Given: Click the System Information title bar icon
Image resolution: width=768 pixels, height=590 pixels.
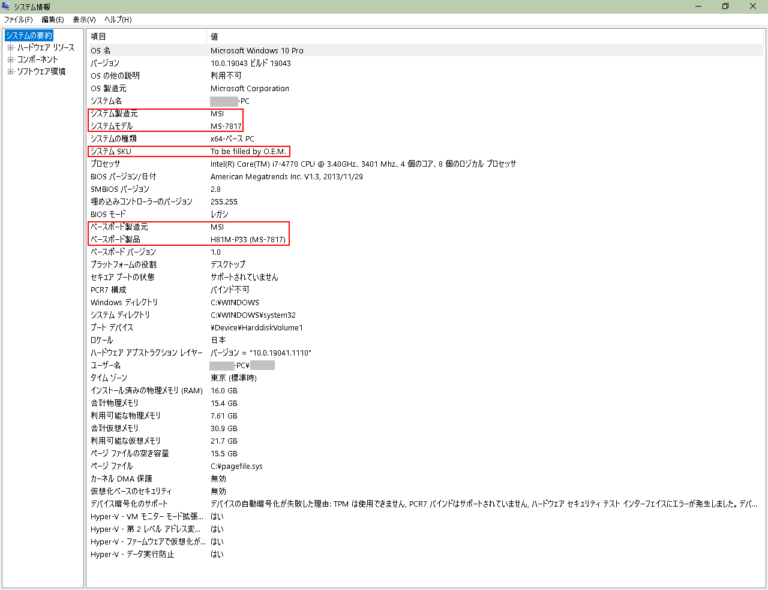Looking at the screenshot, I should pos(7,6).
